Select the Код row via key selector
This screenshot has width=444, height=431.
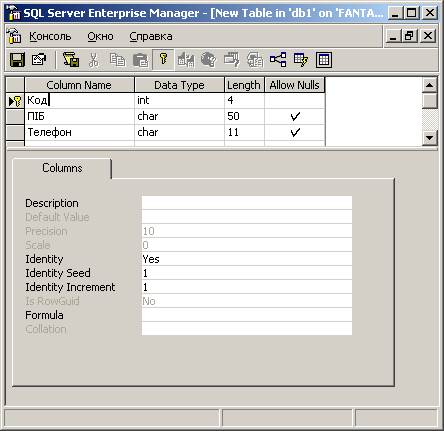[x=15, y=101]
